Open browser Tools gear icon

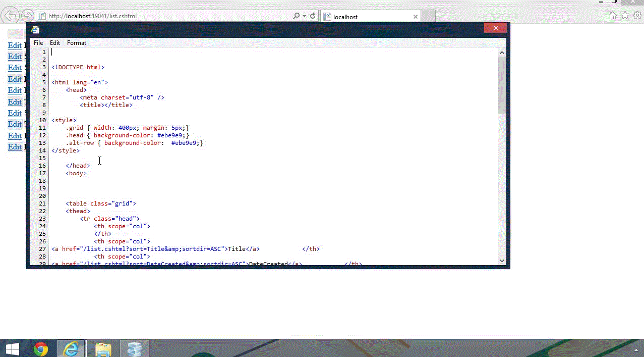pos(637,16)
